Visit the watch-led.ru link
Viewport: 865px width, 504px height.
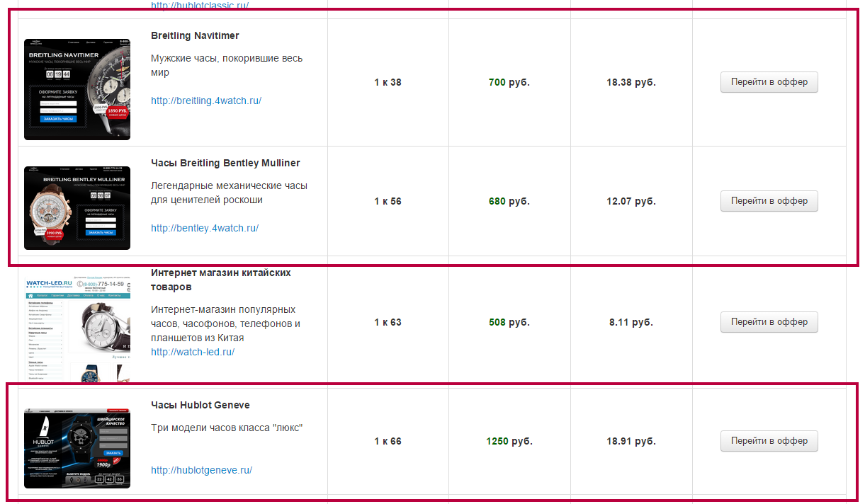click(193, 352)
